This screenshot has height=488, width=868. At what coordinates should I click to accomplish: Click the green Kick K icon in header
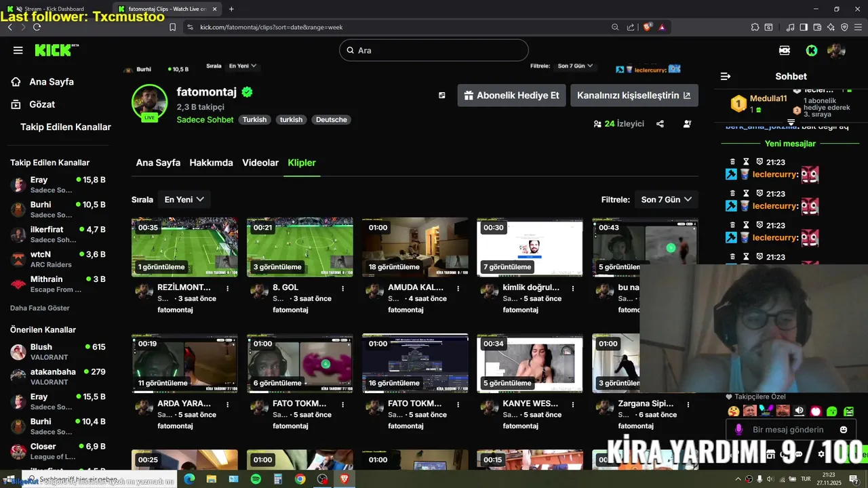pyautogui.click(x=811, y=50)
